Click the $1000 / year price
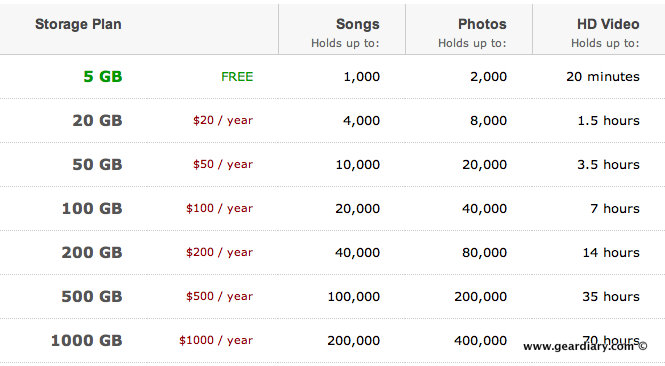 pyautogui.click(x=216, y=341)
